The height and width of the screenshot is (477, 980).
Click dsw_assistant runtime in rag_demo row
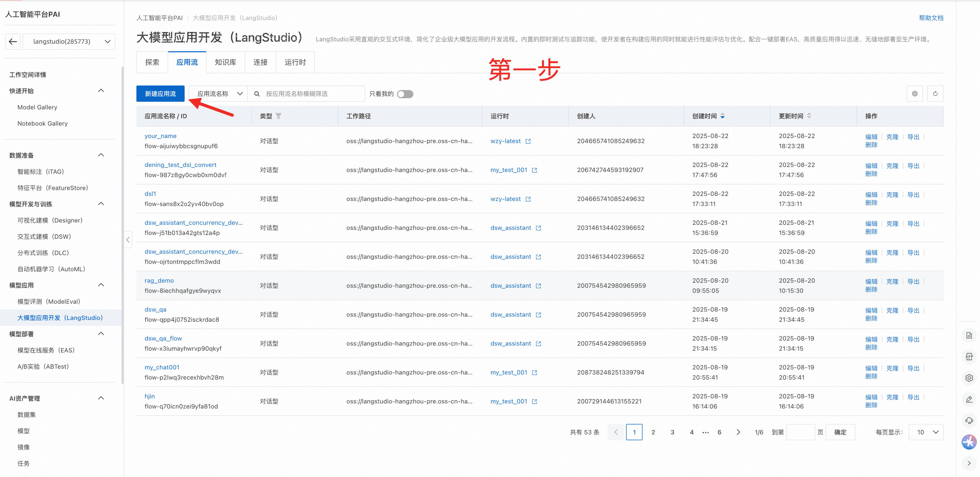tap(510, 286)
